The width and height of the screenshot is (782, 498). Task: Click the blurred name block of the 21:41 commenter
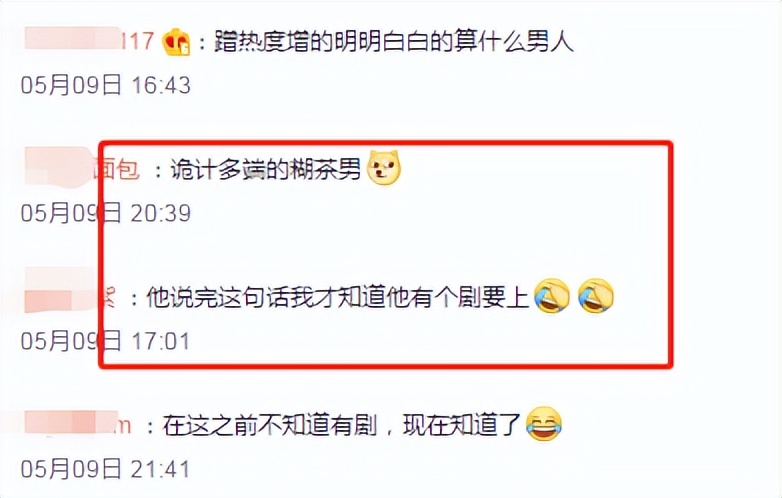70,423
